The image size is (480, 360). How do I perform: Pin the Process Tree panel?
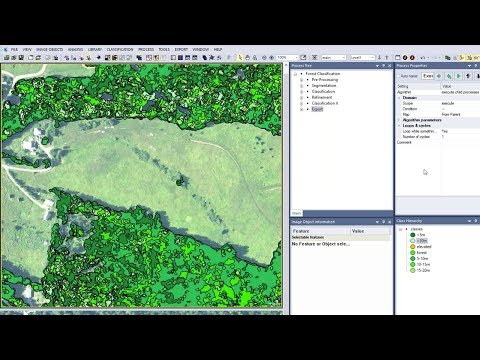tap(383, 66)
